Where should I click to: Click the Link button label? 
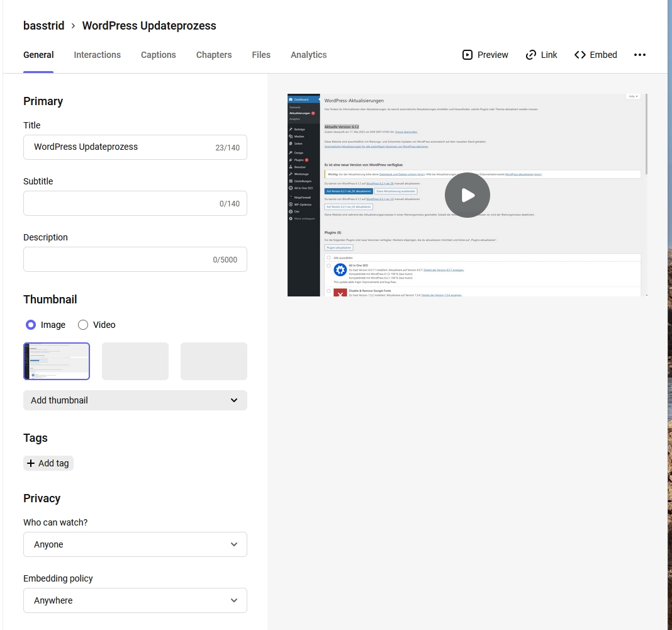pyautogui.click(x=549, y=55)
